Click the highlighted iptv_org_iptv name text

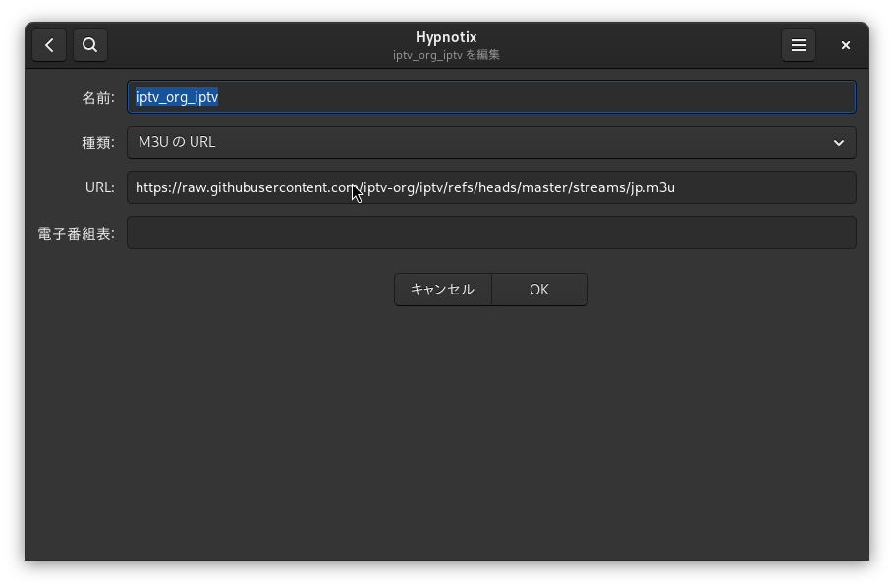[177, 97]
